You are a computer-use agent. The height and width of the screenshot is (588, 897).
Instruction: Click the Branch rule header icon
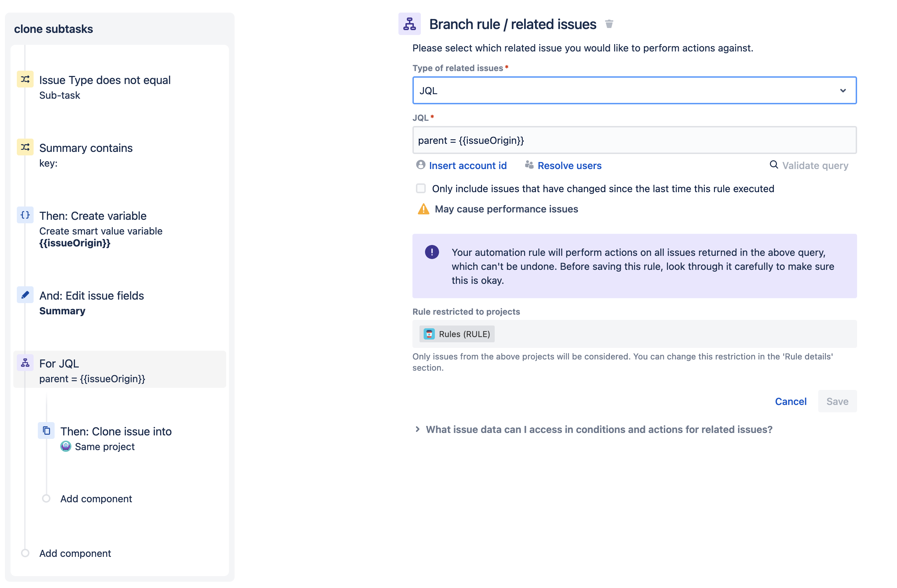point(409,24)
